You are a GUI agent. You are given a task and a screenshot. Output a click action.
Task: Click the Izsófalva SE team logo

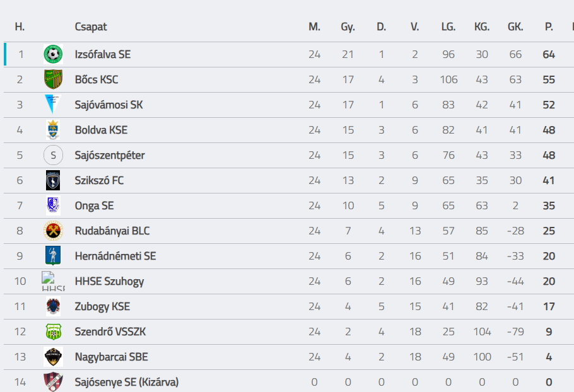(x=53, y=54)
